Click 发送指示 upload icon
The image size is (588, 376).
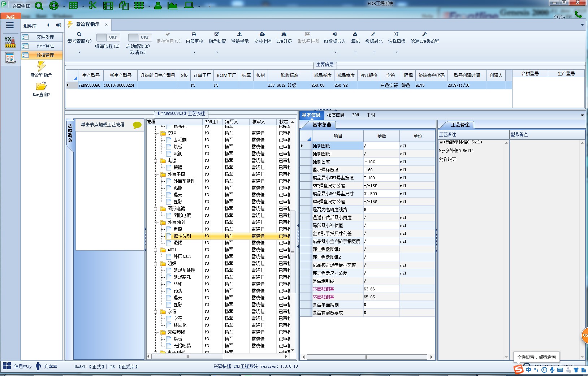pyautogui.click(x=239, y=34)
